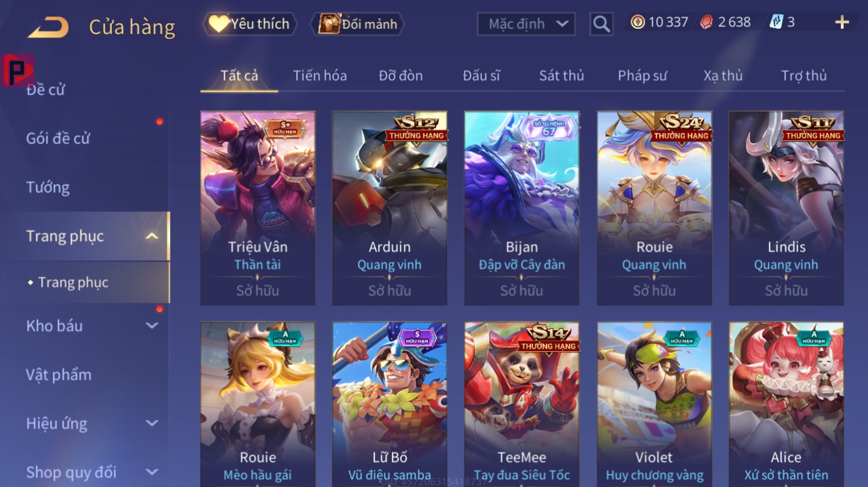Open Yêu thích favorites heart filter
Image resolution: width=868 pixels, height=487 pixels.
pos(250,24)
